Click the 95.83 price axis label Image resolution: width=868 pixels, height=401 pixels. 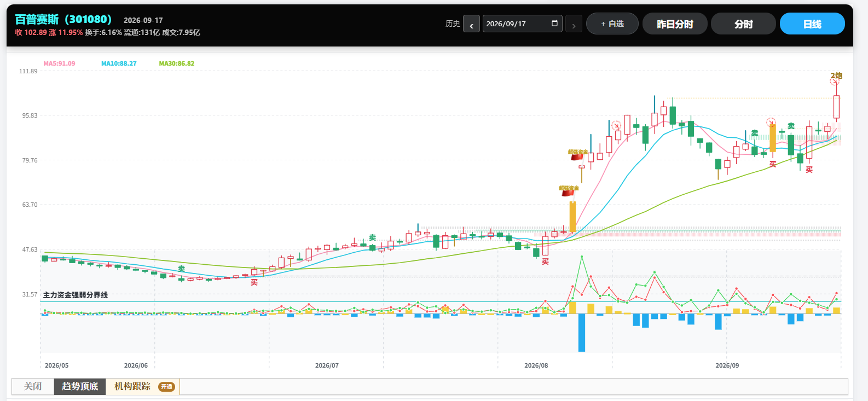coord(30,115)
